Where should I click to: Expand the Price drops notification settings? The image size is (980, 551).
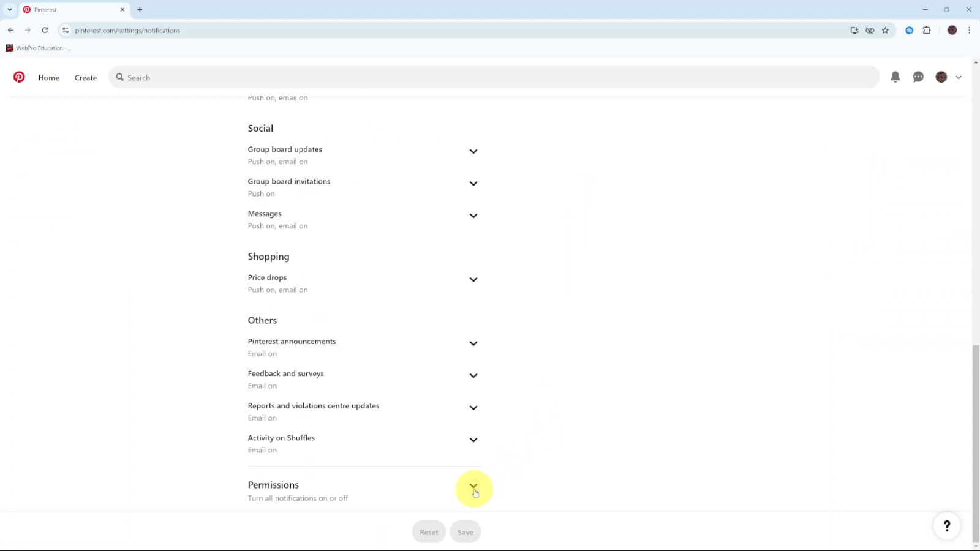click(473, 280)
